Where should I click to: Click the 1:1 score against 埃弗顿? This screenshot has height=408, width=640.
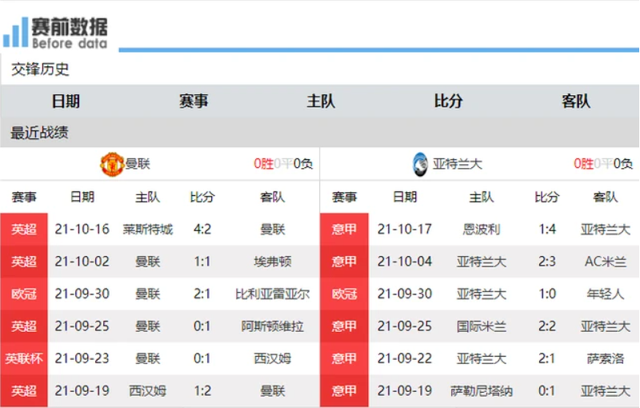(x=202, y=262)
